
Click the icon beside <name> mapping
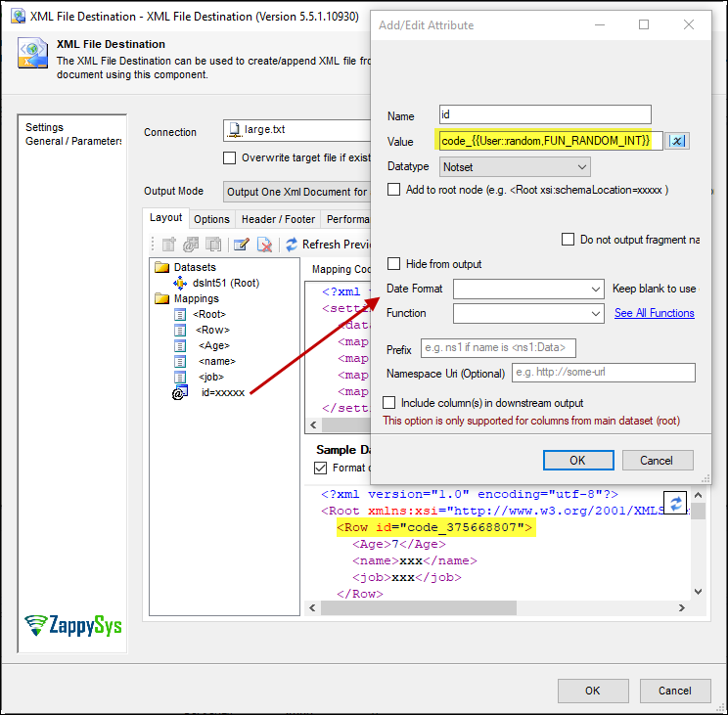click(x=180, y=362)
